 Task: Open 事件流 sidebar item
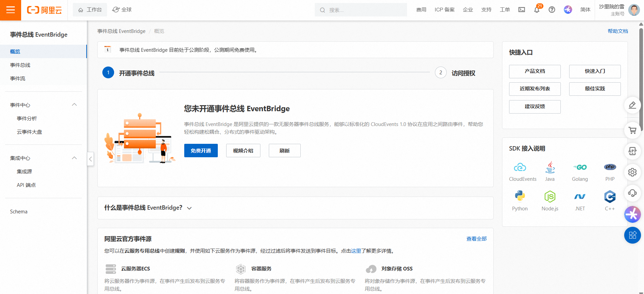(43, 78)
